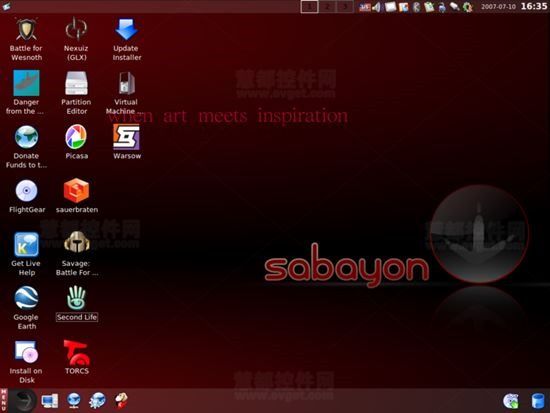Select the "TORCS" icon label text
This screenshot has width=550, height=413.
point(77,371)
